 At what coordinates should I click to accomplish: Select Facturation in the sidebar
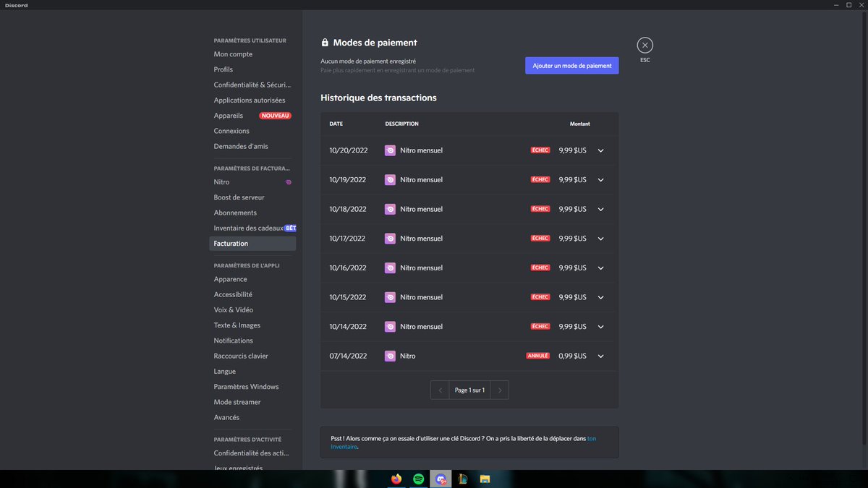[252, 244]
